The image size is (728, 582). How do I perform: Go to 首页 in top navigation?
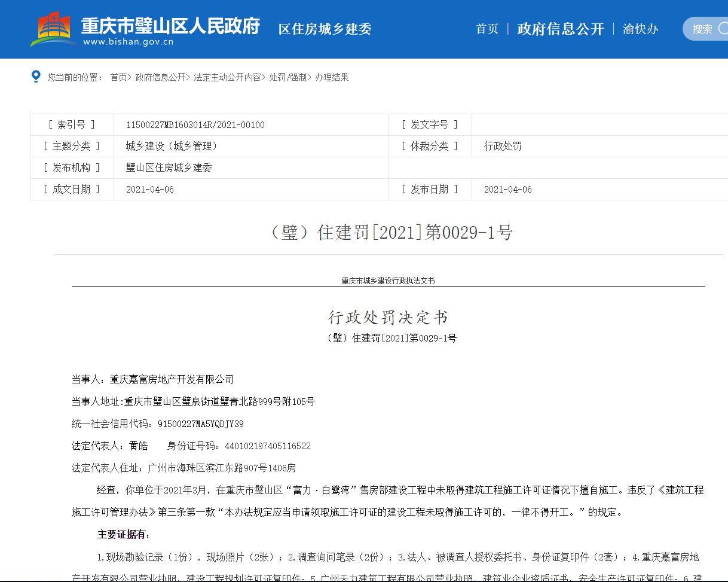click(487, 29)
